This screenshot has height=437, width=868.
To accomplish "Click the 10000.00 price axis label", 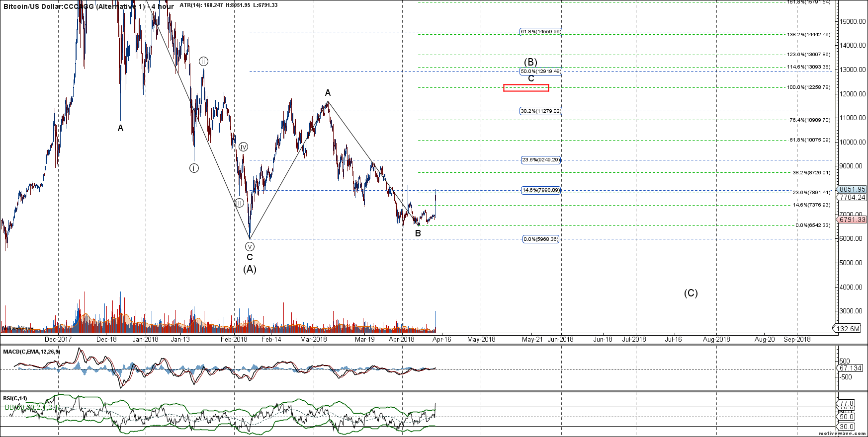I will [x=853, y=142].
